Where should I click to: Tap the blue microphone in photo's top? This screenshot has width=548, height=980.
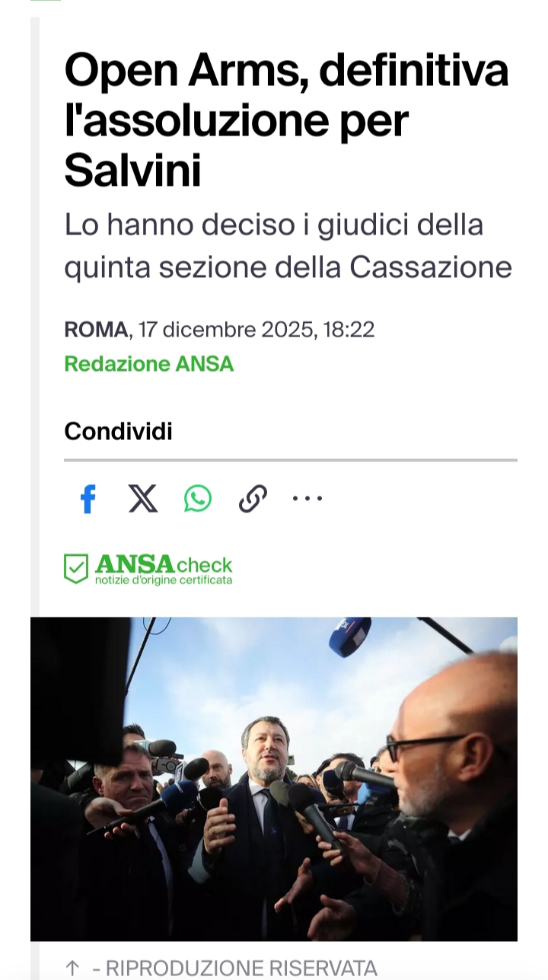pyautogui.click(x=350, y=636)
